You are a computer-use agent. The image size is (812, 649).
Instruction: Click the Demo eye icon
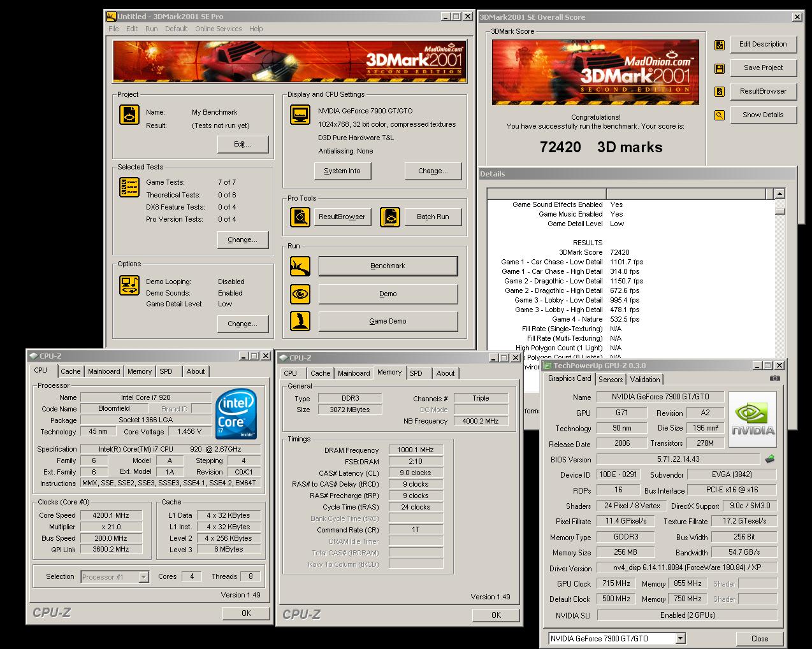pos(300,294)
